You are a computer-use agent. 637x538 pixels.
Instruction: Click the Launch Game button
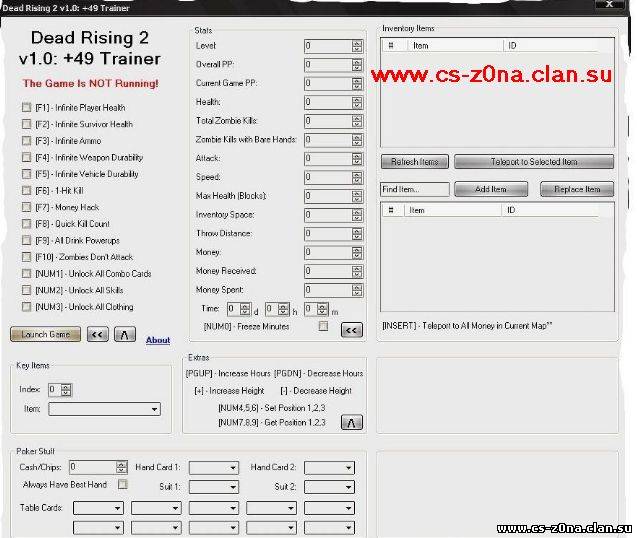coord(46,334)
